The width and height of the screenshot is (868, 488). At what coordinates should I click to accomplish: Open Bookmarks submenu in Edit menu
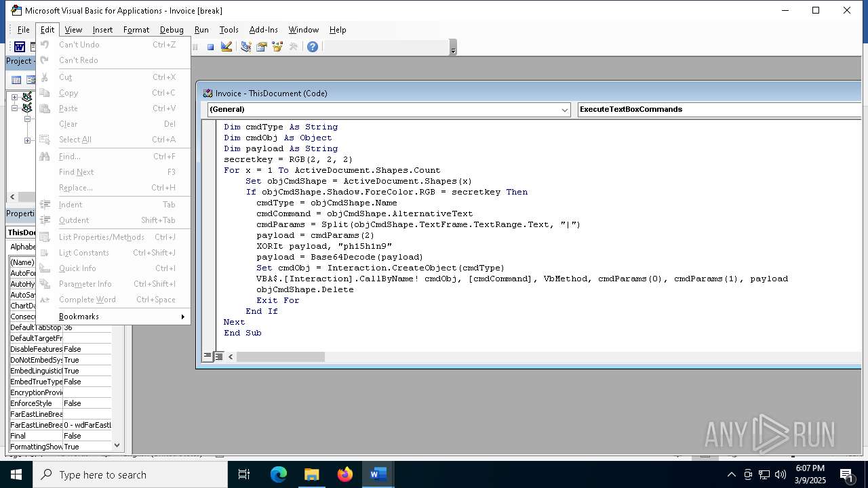(x=113, y=317)
